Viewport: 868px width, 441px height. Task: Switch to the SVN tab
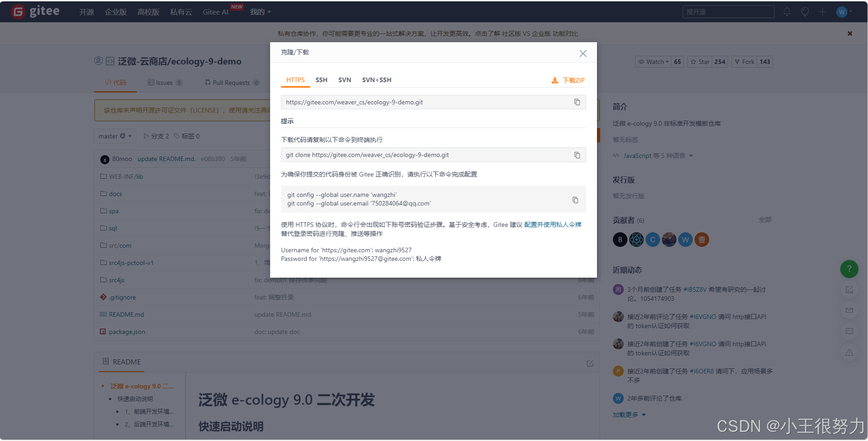click(x=345, y=80)
